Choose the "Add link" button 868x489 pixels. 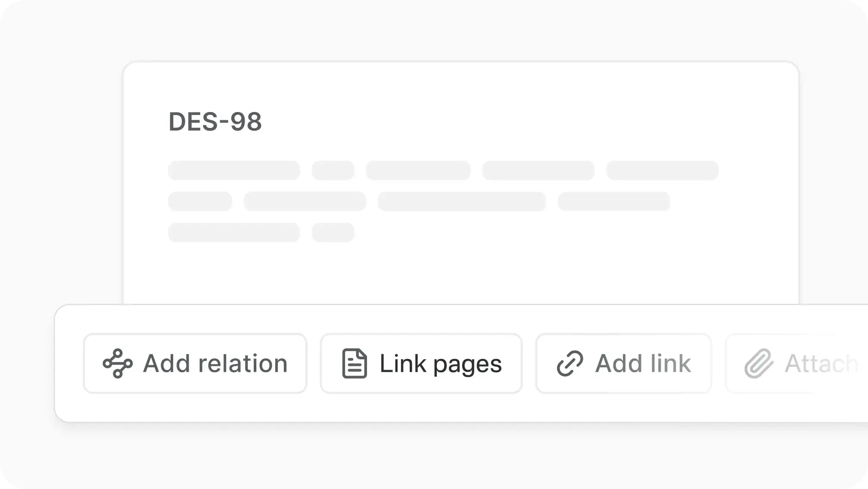coord(623,363)
